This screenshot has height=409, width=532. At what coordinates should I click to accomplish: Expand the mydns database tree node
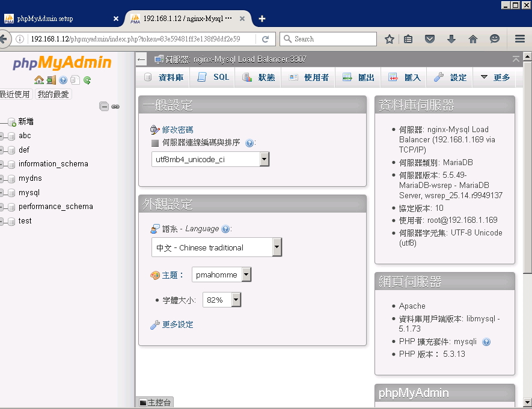tap(2, 178)
